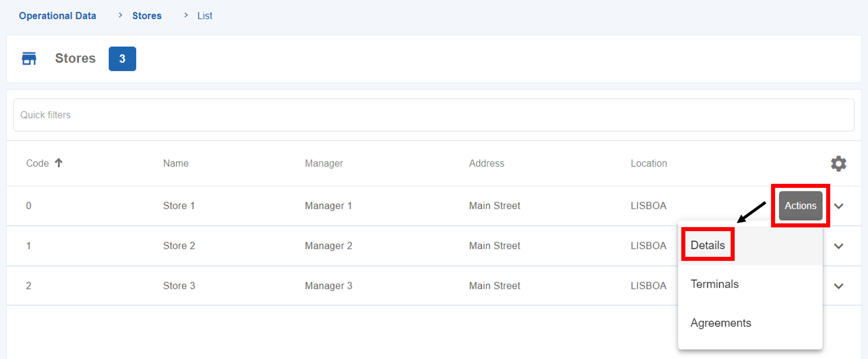Go to the Stores breadcrumb link
The width and height of the screenshot is (868, 359).
pyautogui.click(x=147, y=16)
